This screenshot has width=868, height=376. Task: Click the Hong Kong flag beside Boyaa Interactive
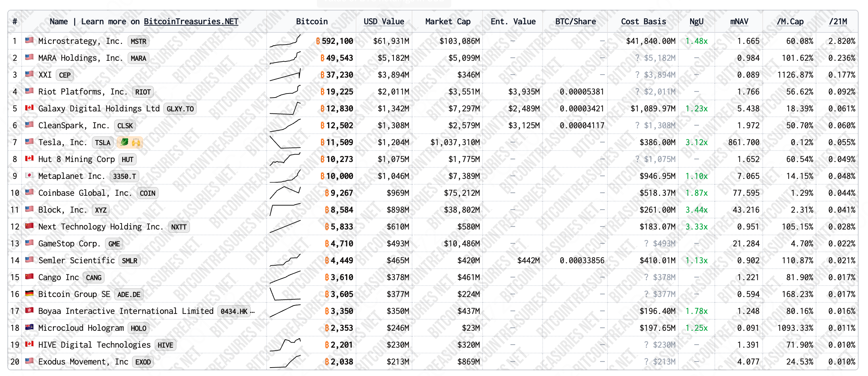(x=29, y=311)
